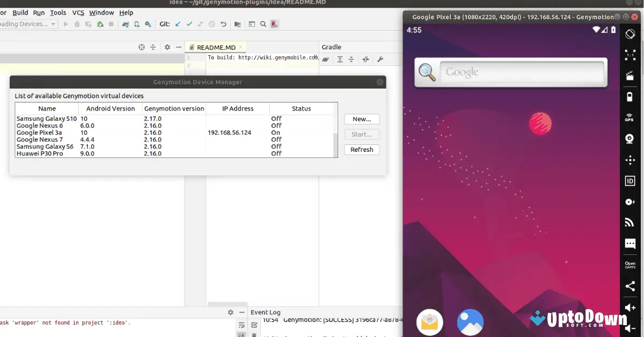Open the GPS widget in Genymotion sidebar
The width and height of the screenshot is (644, 337).
(x=630, y=118)
